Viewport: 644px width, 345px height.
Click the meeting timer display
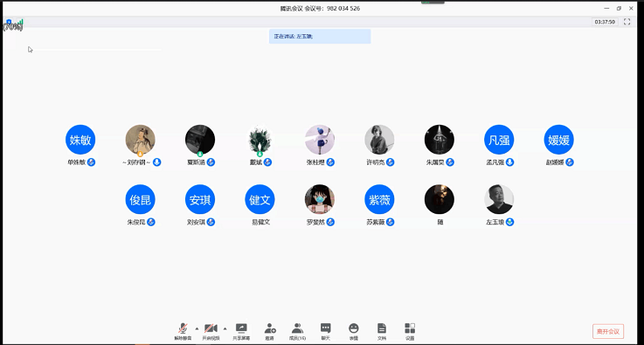click(x=605, y=22)
